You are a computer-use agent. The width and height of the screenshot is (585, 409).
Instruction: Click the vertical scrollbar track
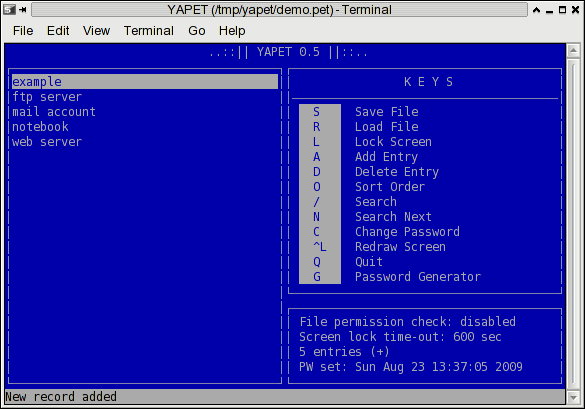click(x=573, y=224)
